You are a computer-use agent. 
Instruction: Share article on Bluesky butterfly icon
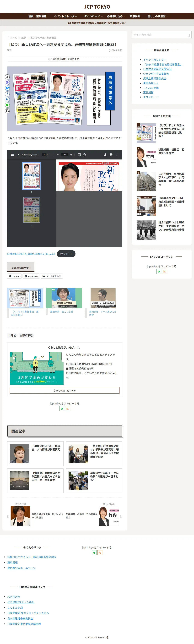pyautogui.click(x=7, y=88)
